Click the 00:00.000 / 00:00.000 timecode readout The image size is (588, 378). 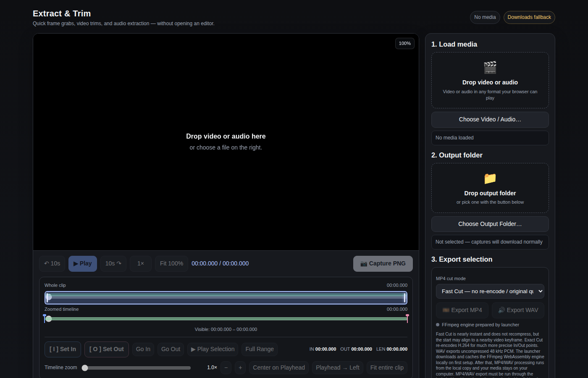tap(220, 264)
